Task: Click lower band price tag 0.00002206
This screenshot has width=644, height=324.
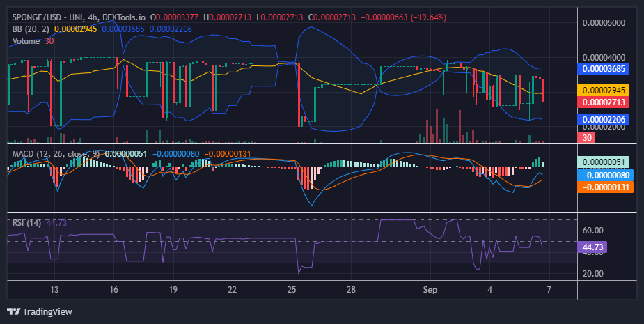Action: [604, 120]
